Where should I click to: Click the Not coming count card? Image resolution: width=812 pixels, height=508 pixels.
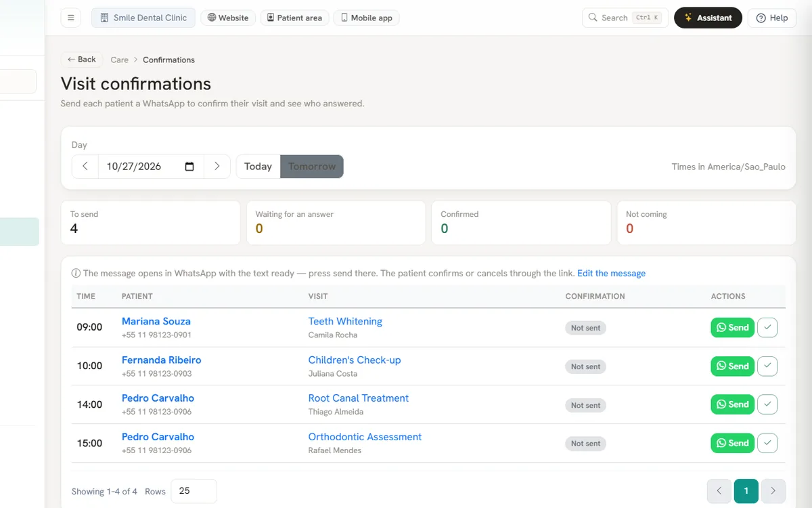706,222
